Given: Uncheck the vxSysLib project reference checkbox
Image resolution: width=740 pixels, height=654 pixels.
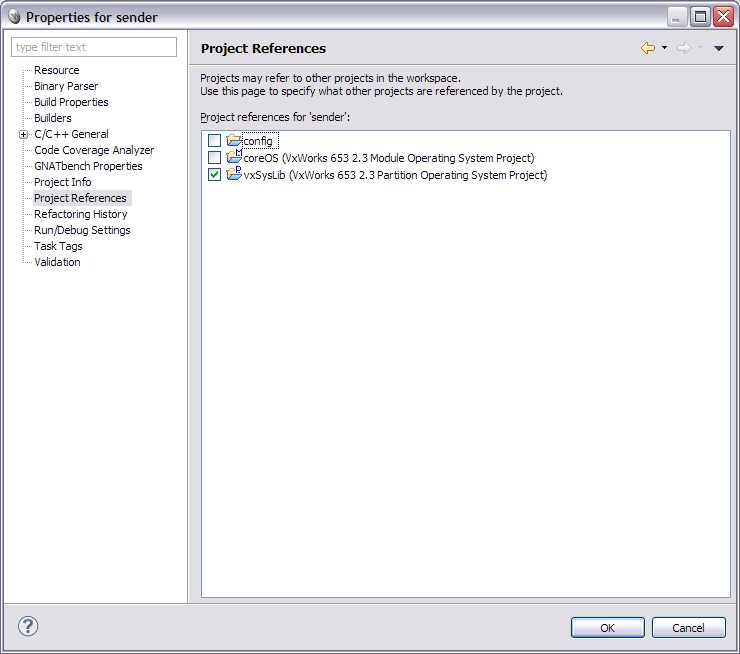Looking at the screenshot, I should 214,175.
